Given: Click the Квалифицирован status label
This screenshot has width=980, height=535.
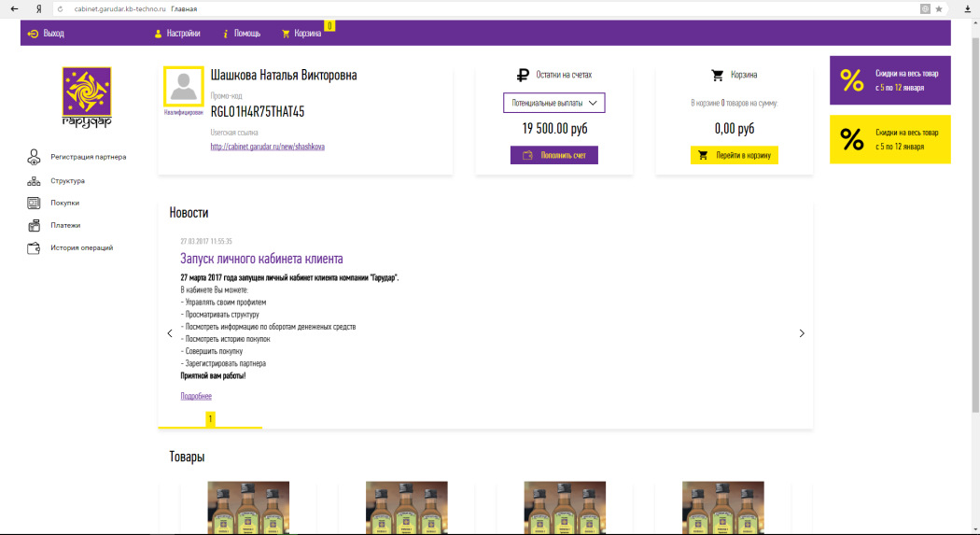Looking at the screenshot, I should pyautogui.click(x=184, y=112).
